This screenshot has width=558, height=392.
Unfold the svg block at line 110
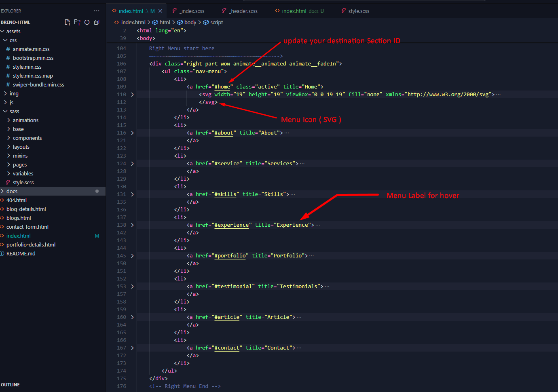point(132,95)
